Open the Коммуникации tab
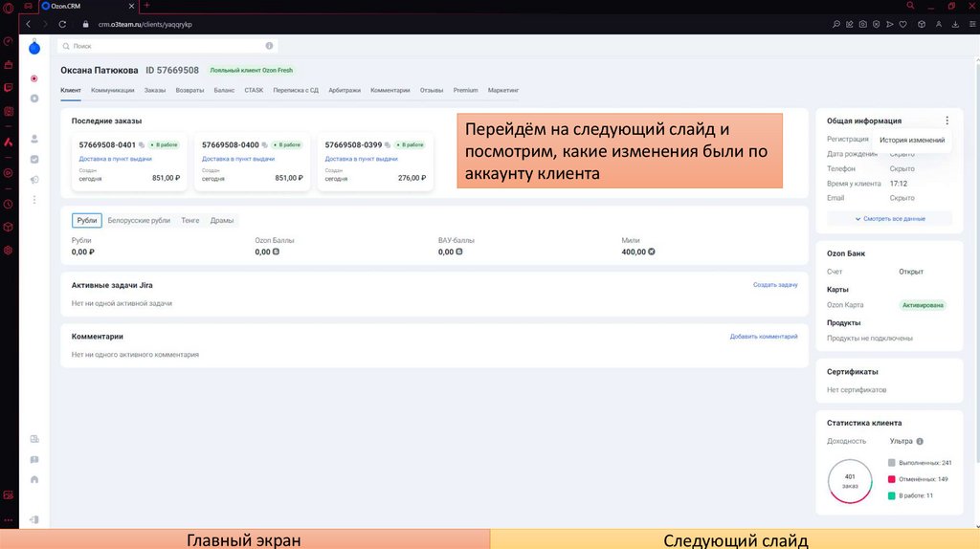This screenshot has height=549, width=980. point(113,90)
